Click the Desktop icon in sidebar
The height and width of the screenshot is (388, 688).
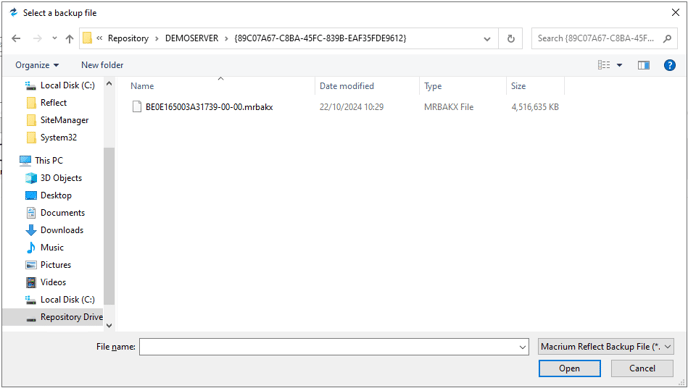tap(31, 195)
